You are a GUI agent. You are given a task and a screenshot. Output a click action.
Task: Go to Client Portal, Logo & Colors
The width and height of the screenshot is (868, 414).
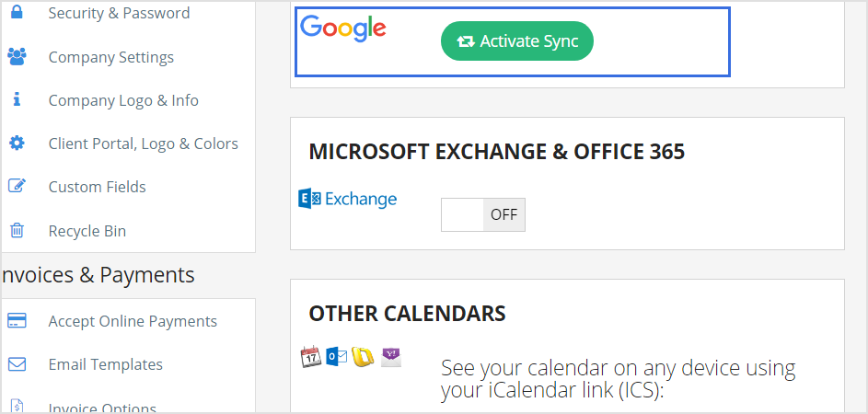[143, 144]
